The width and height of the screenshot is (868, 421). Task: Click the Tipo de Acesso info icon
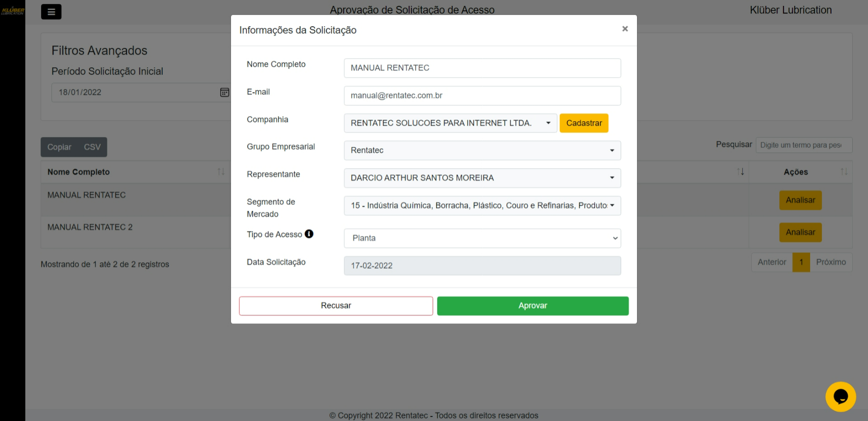pos(309,234)
